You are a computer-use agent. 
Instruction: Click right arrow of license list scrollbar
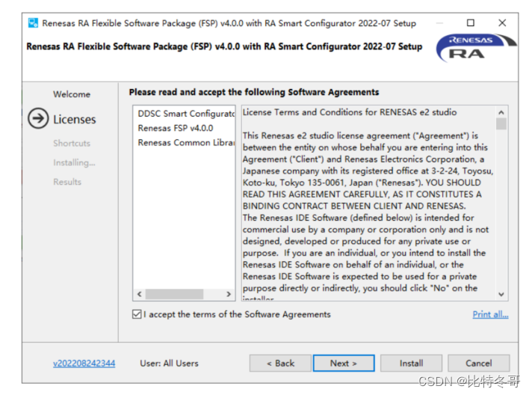click(229, 294)
